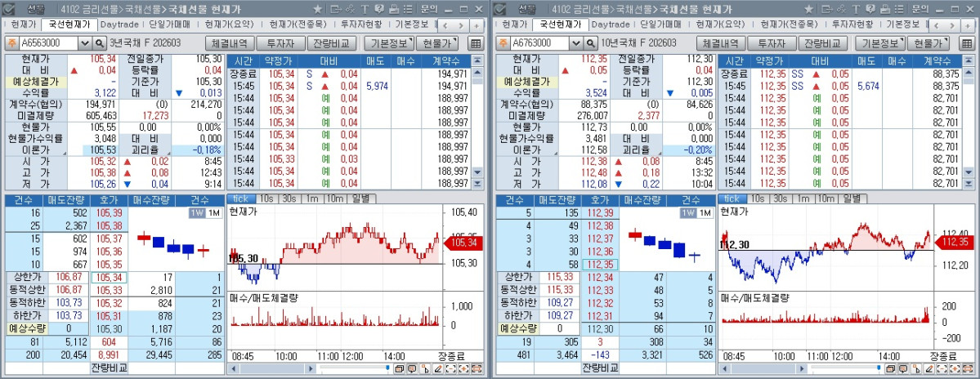Click the tab-scroll right arrow in the left window
The width and height of the screenshot is (980, 379).
461,25
